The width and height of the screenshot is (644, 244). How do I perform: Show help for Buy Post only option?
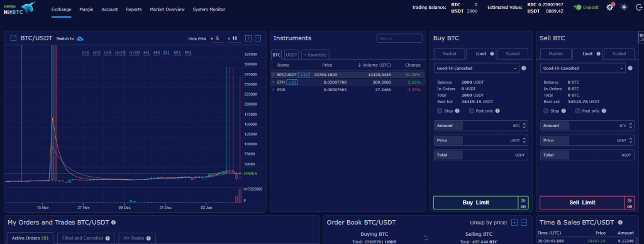pos(497,111)
